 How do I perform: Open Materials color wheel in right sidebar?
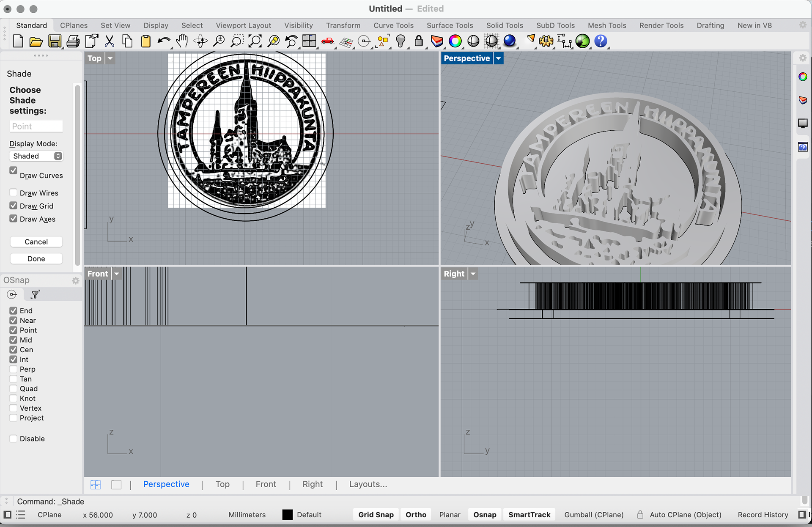pyautogui.click(x=803, y=77)
